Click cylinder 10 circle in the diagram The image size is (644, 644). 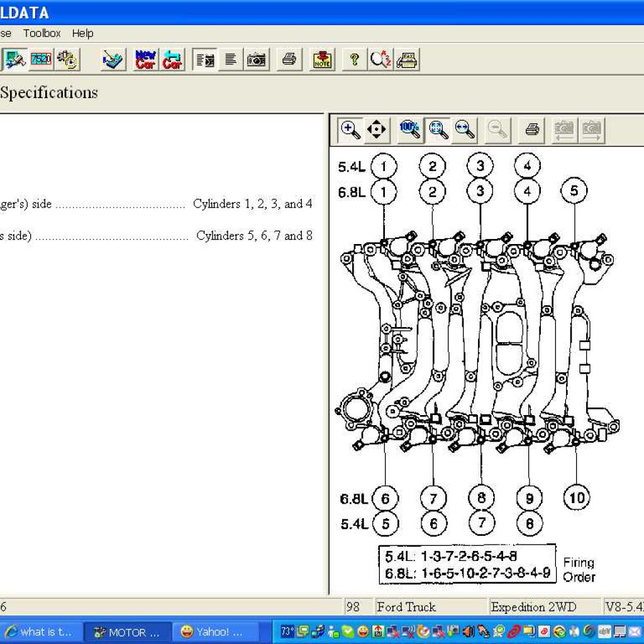pos(577,498)
